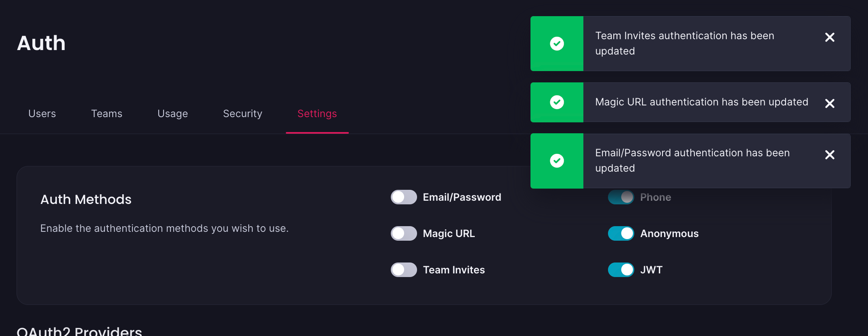Turn off JWT authentication
868x336 pixels.
[621, 270]
